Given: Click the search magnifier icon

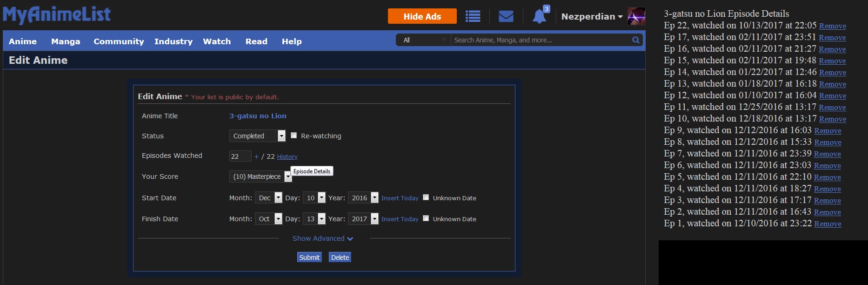Looking at the screenshot, I should pos(635,40).
